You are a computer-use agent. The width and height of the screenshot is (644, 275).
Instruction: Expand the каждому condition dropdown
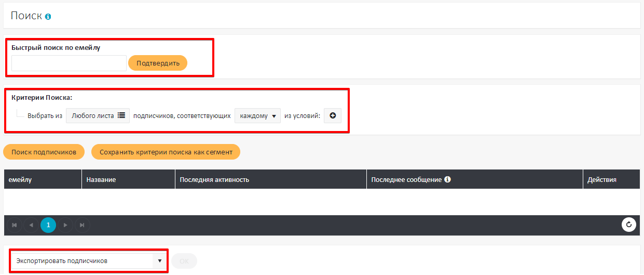click(x=257, y=116)
